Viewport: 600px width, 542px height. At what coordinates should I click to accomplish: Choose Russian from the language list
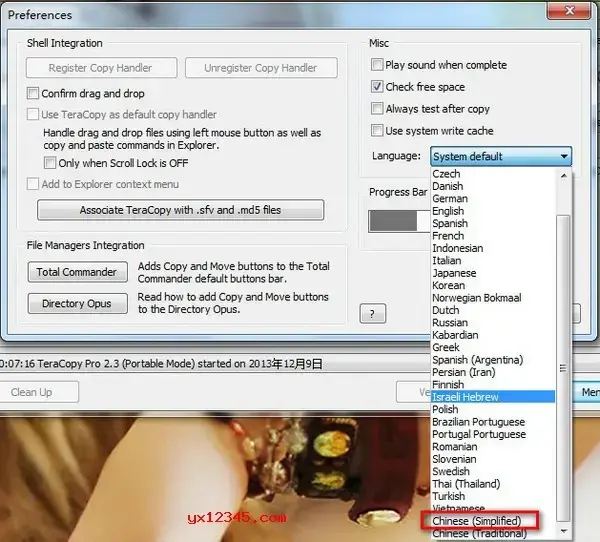click(x=493, y=323)
